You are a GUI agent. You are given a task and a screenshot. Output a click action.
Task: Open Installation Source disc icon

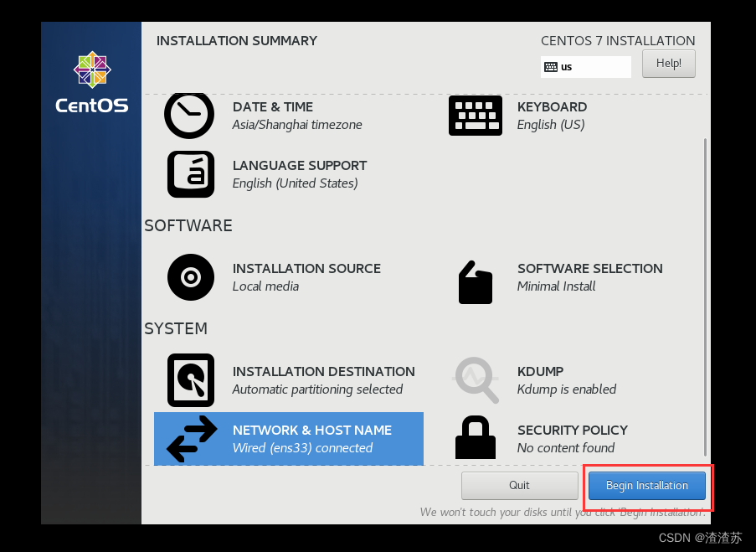pyautogui.click(x=191, y=277)
